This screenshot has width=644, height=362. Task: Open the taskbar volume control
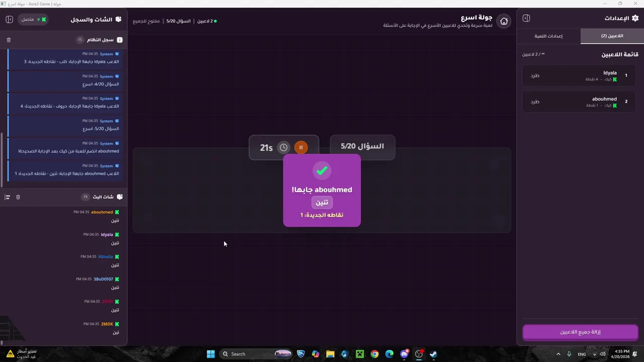click(603, 354)
